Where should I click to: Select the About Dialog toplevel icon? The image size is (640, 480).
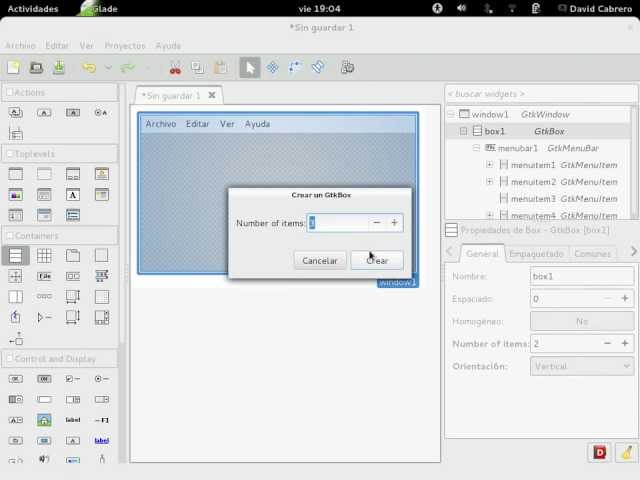point(102,174)
